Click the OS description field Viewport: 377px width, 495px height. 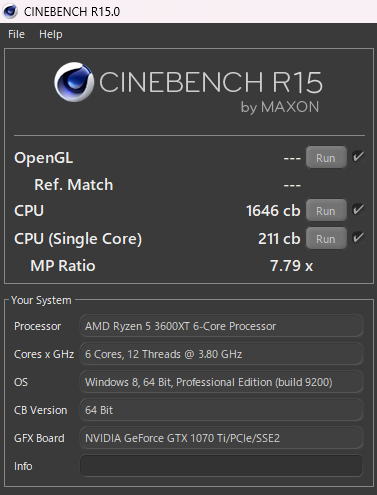point(221,382)
